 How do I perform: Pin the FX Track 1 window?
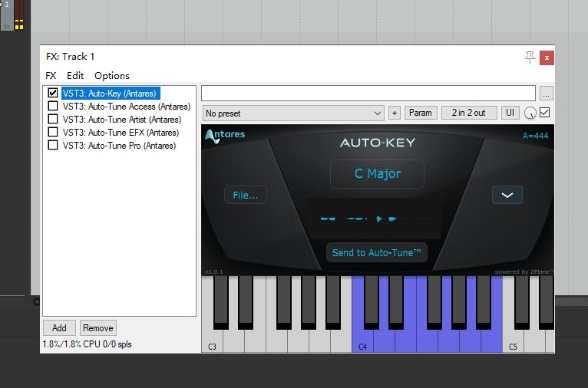point(530,58)
